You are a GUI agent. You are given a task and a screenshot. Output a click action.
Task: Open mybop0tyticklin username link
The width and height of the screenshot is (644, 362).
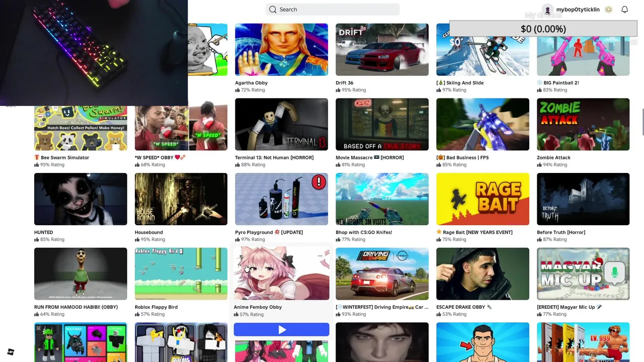point(578,10)
